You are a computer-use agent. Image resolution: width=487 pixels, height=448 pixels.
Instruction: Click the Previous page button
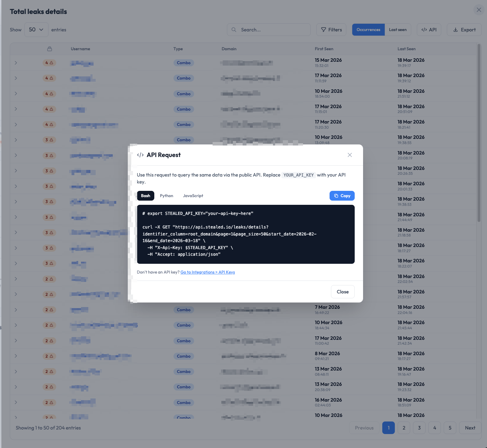tap(364, 428)
